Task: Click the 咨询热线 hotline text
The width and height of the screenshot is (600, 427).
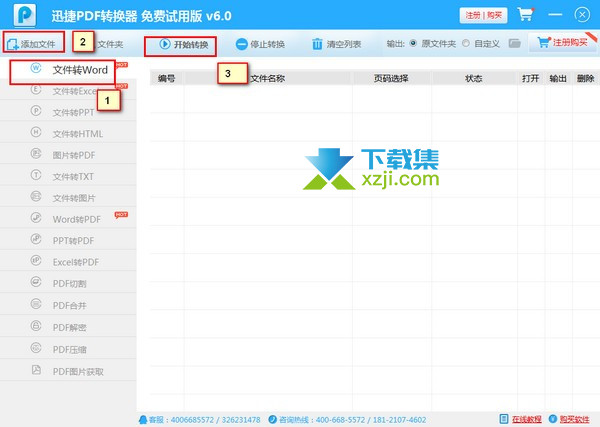Action: tap(352, 420)
